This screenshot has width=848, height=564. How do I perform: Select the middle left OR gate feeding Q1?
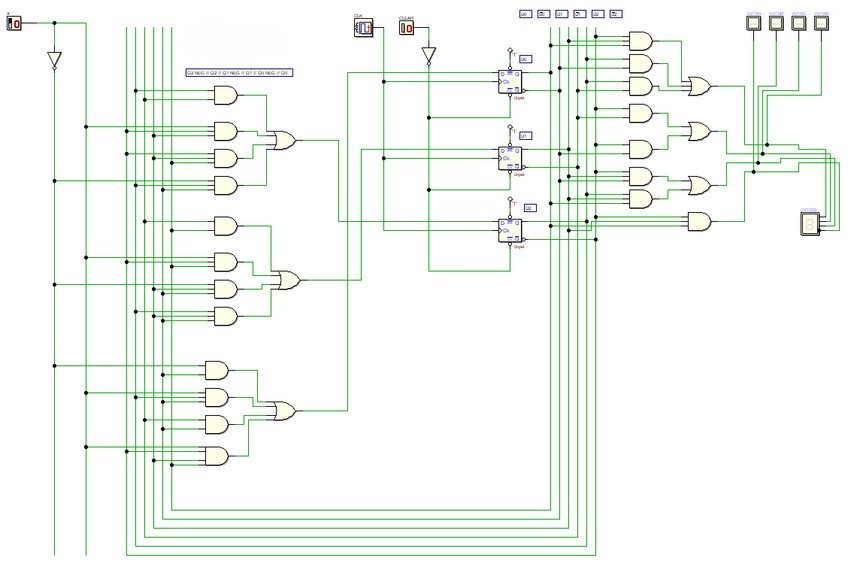[x=288, y=280]
